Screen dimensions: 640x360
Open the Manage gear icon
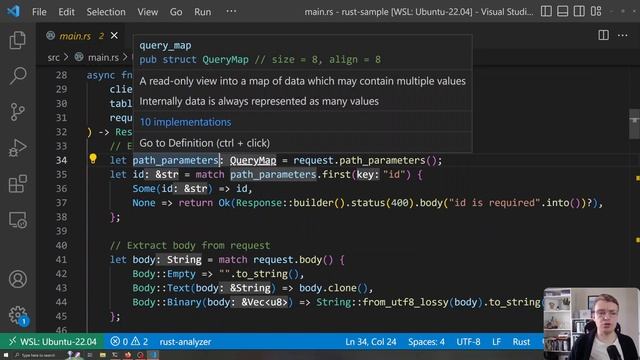pos(18,315)
